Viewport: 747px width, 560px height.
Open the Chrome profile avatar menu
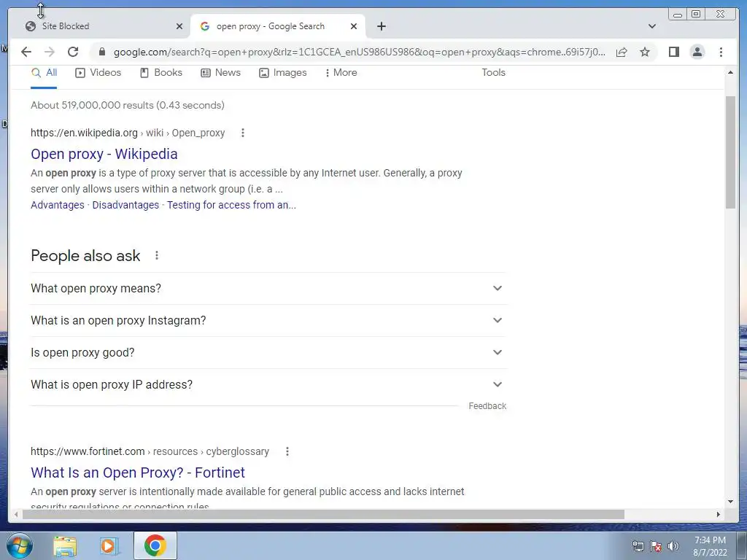[x=697, y=52]
